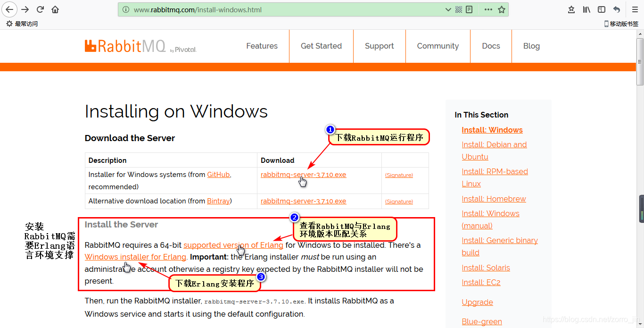Download rabbitmq-server-3.7.10.exe from Bintray row
The height and width of the screenshot is (328, 644).
click(303, 201)
